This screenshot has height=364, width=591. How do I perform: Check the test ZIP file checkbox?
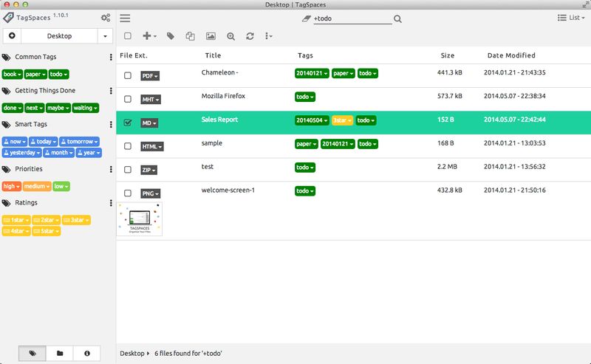click(128, 170)
